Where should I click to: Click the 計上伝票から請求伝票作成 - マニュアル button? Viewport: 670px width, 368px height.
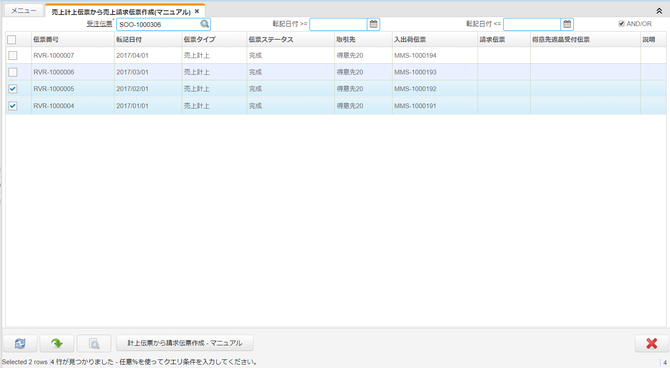click(185, 343)
